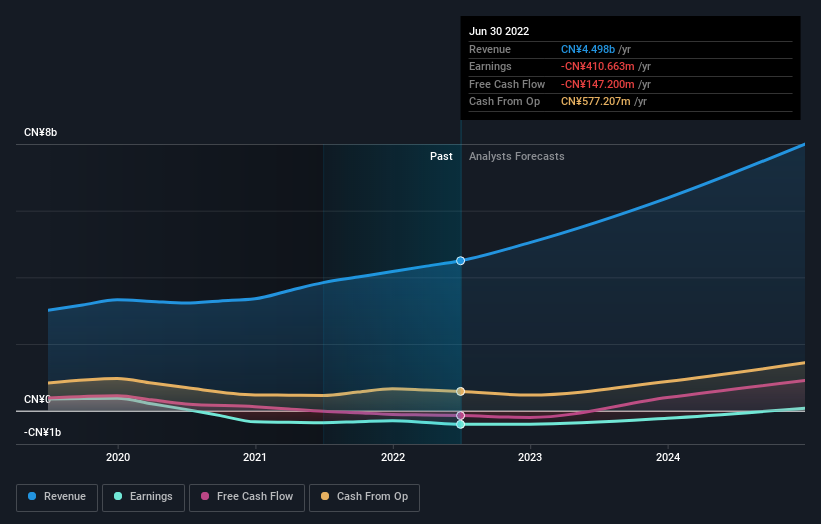Click the 2024 x-axis label

point(668,457)
